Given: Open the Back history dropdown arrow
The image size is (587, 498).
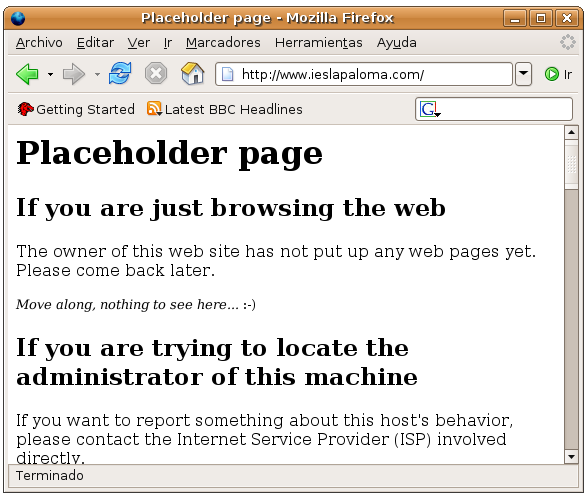Looking at the screenshot, I should point(50,75).
